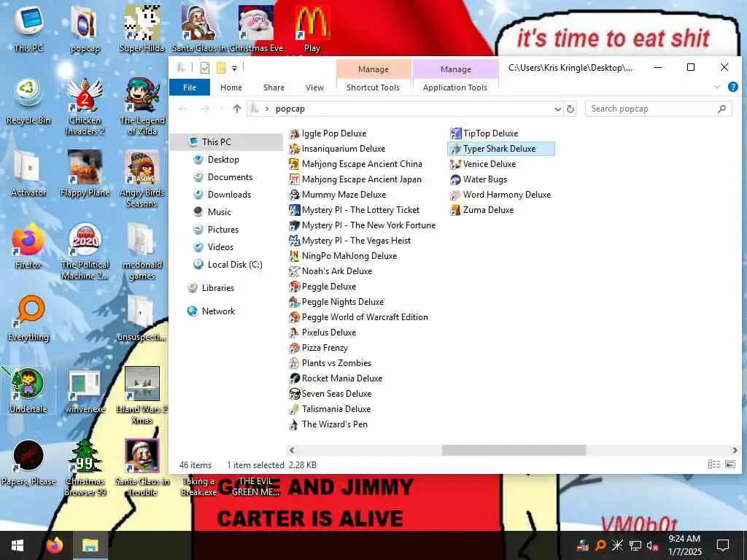The image size is (747, 560).
Task: Select the Recycle Bin desktop icon
Action: (x=28, y=102)
